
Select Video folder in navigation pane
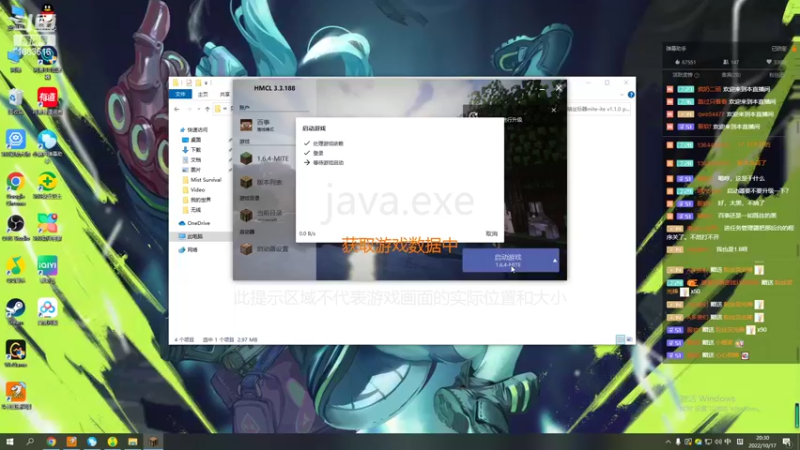(194, 190)
